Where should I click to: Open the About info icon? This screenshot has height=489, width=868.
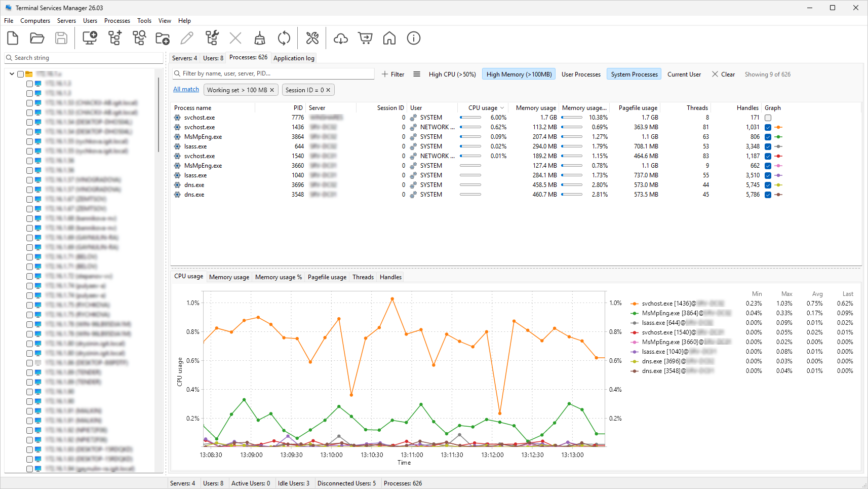(x=414, y=38)
